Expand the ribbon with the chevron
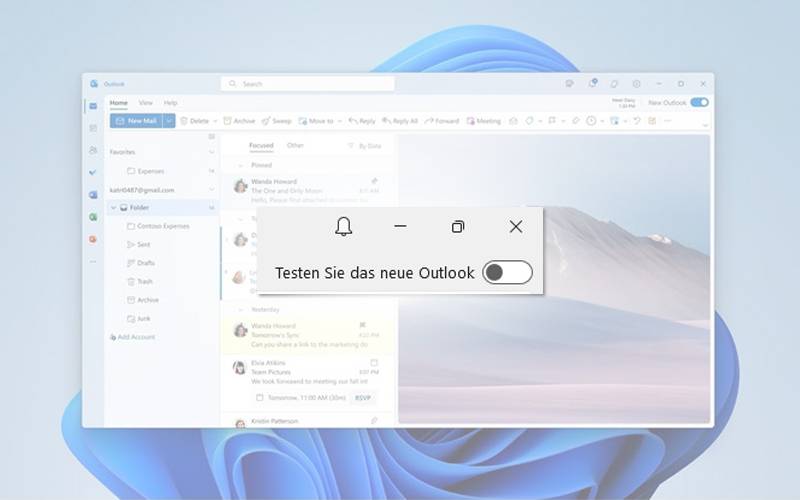 705,125
